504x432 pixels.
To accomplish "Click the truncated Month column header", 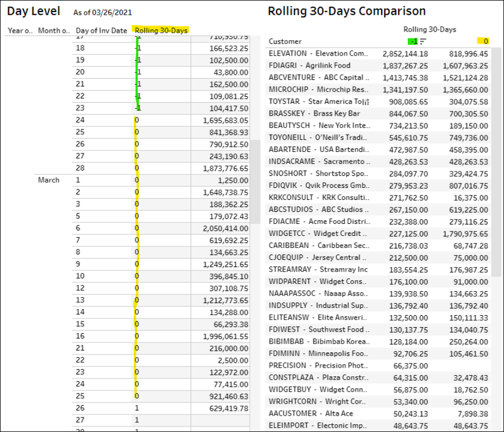I will [x=54, y=31].
